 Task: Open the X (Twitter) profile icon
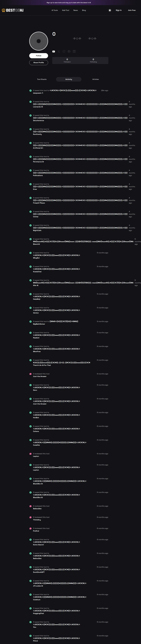pyautogui.click(x=59, y=52)
